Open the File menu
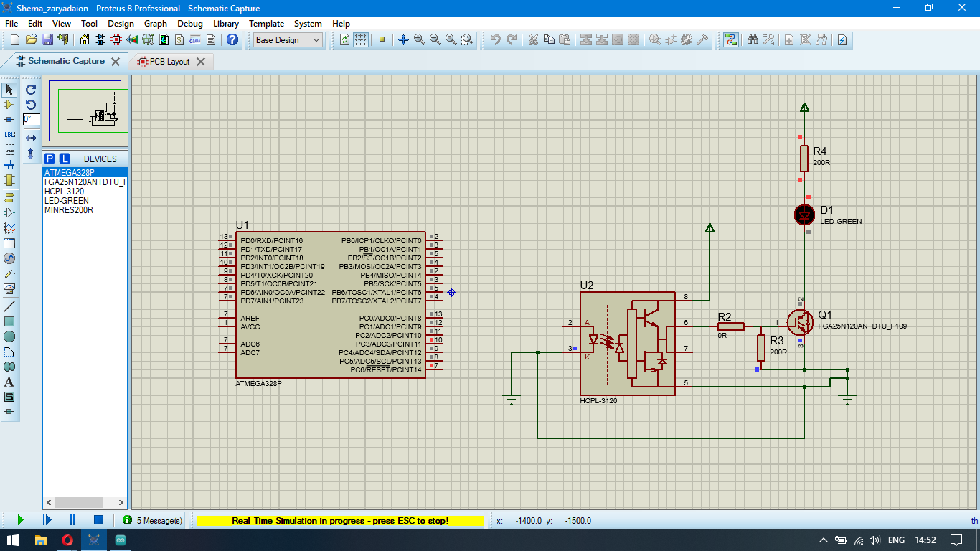980x551 pixels. (x=11, y=24)
